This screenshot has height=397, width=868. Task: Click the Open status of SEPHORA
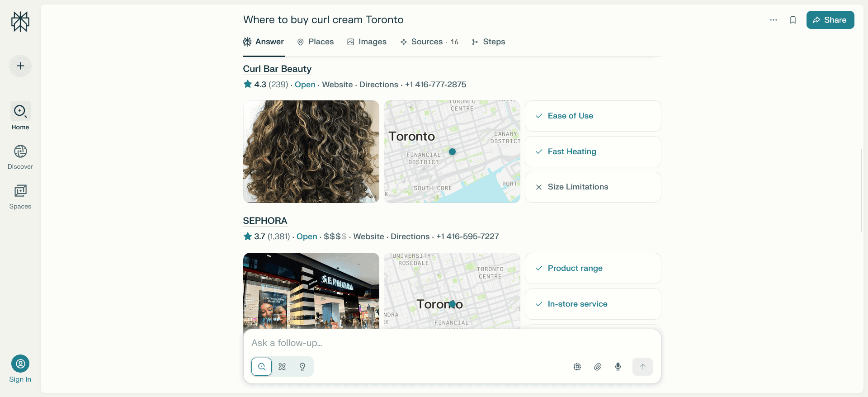(307, 236)
